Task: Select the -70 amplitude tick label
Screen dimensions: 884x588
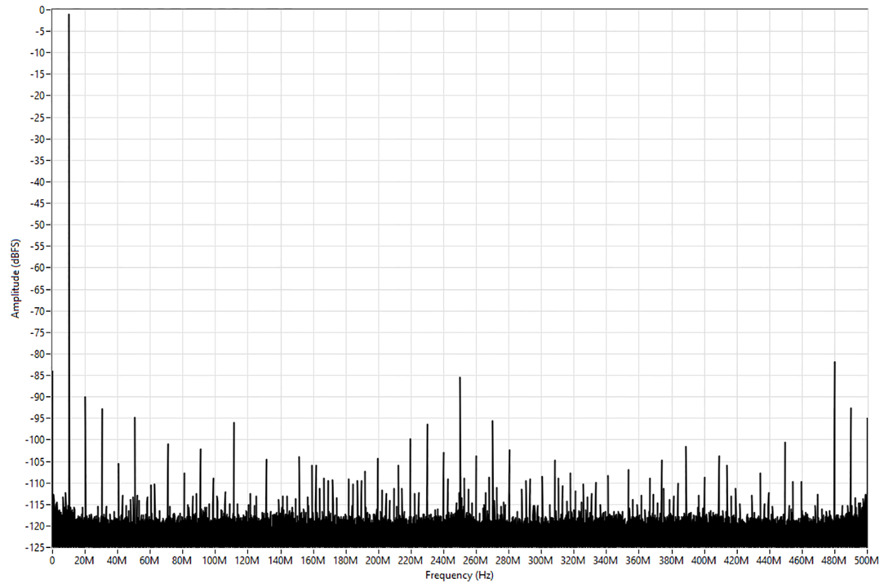Action: tap(38, 311)
